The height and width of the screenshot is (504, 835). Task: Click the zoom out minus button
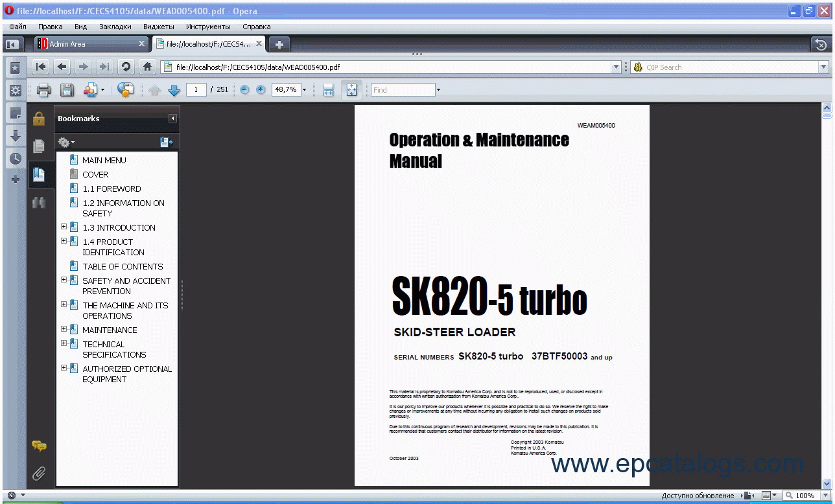(244, 90)
